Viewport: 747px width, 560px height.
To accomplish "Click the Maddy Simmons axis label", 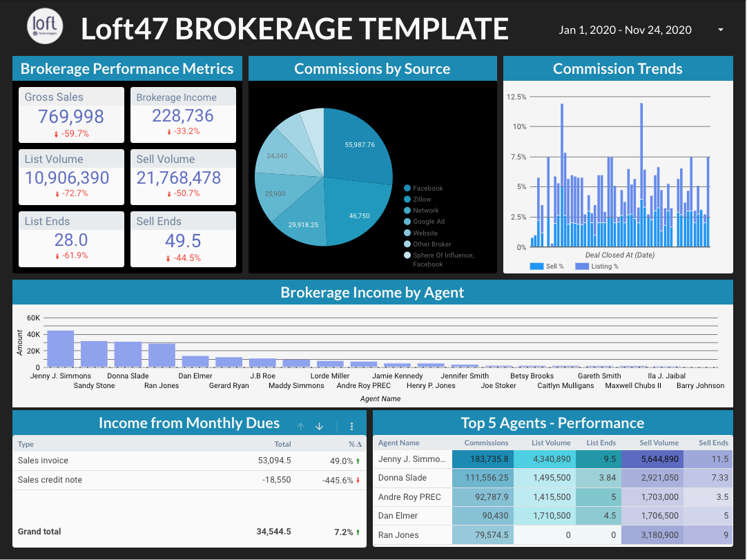I will coord(296,385).
